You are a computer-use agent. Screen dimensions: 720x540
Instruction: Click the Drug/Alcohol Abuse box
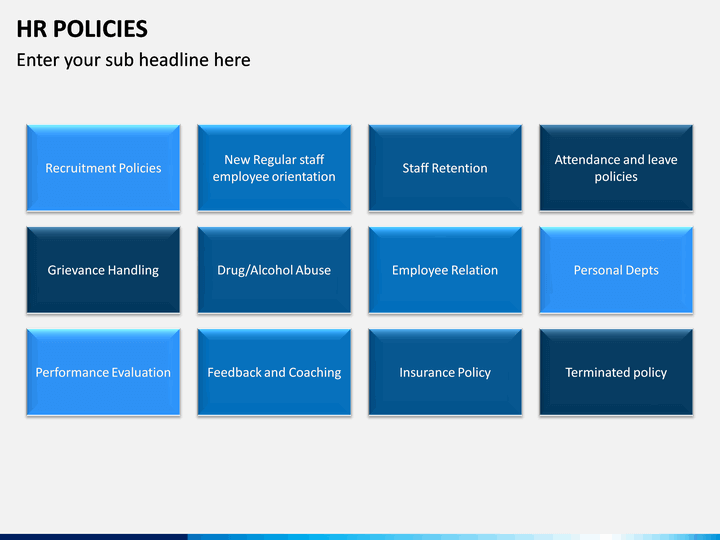(274, 270)
